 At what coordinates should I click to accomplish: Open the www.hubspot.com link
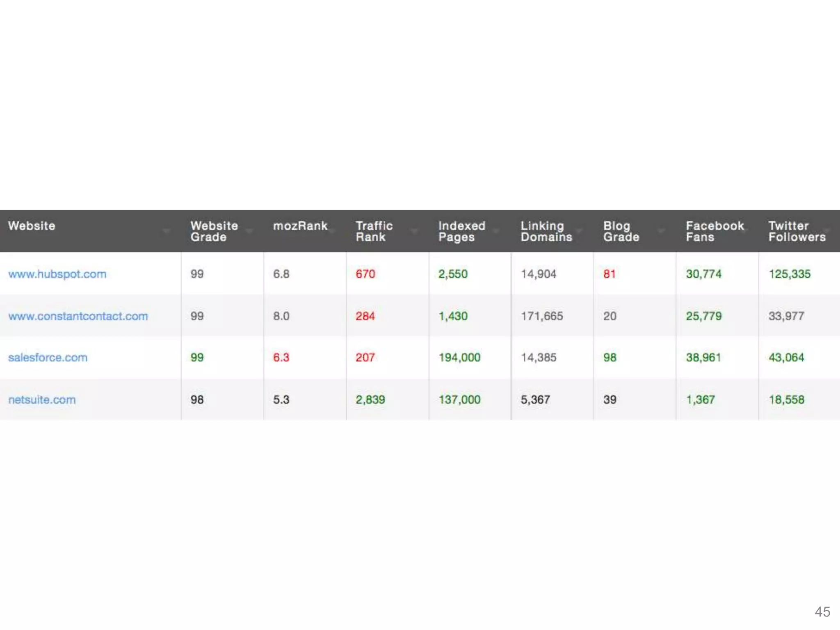tap(57, 274)
